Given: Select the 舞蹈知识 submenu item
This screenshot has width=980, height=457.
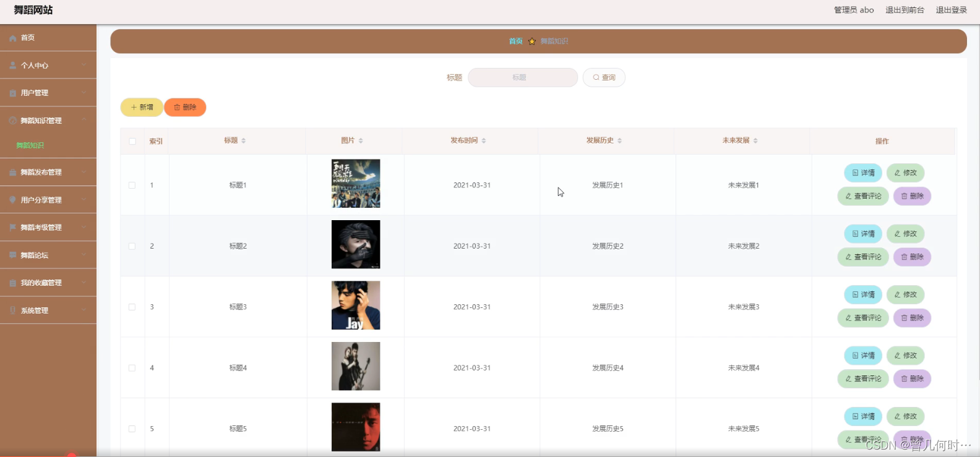Looking at the screenshot, I should [x=48, y=145].
